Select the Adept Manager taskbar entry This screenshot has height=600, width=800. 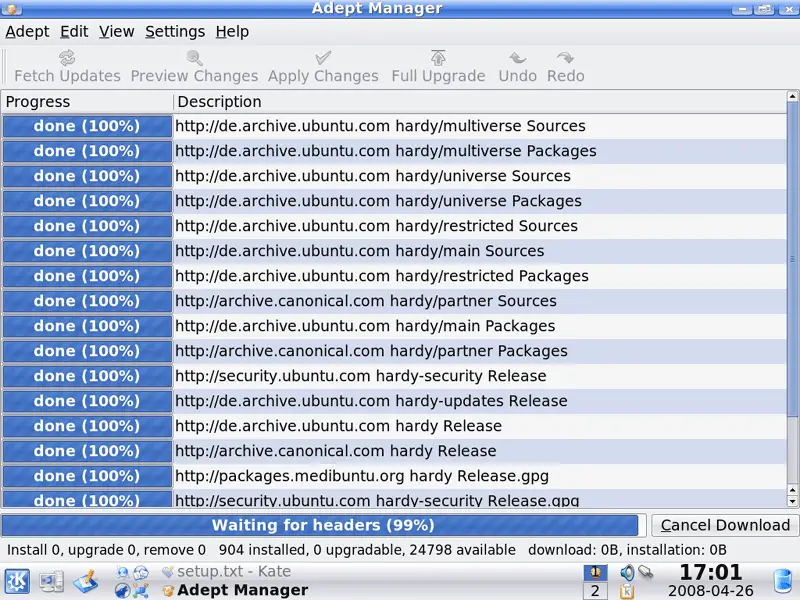[x=235, y=590]
